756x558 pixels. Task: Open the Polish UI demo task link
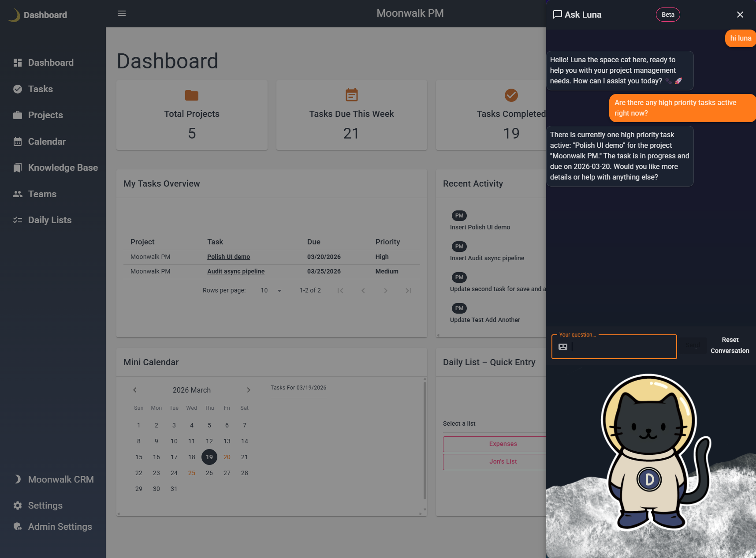click(228, 257)
